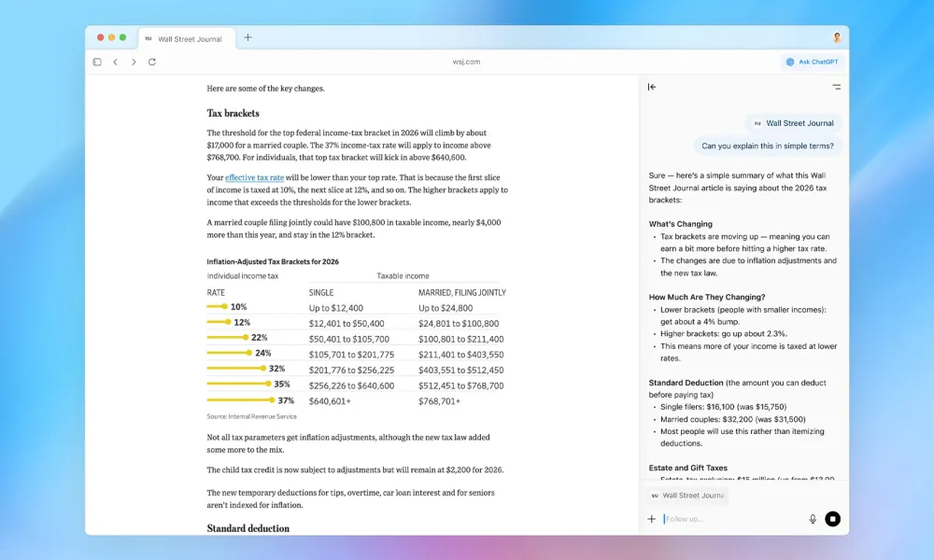934x560 pixels.
Task: Select the 'Can you explain this' message bubble
Action: (767, 146)
